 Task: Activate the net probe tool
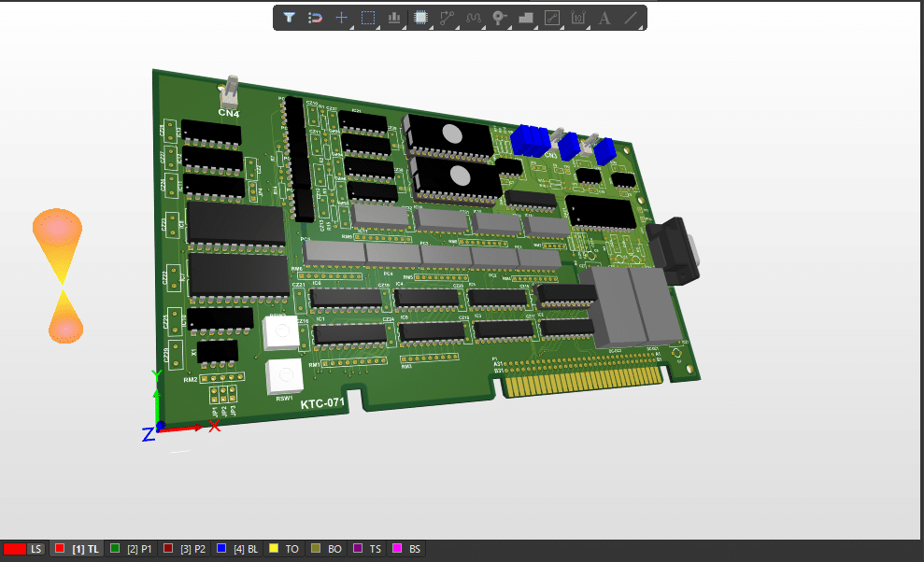498,17
